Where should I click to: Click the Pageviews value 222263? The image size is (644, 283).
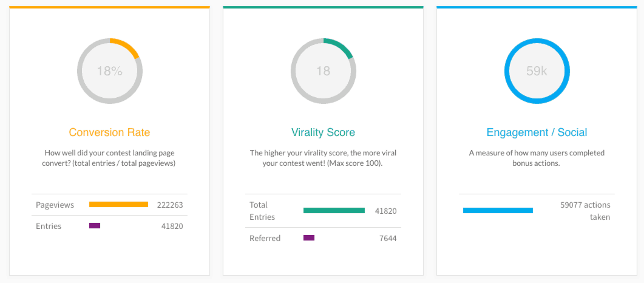[169, 205]
